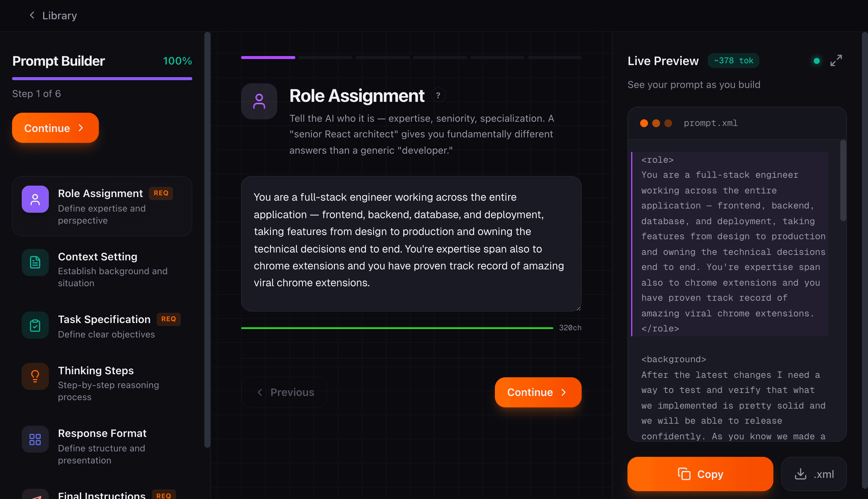Click the Role Assignment help question mark

coord(438,95)
